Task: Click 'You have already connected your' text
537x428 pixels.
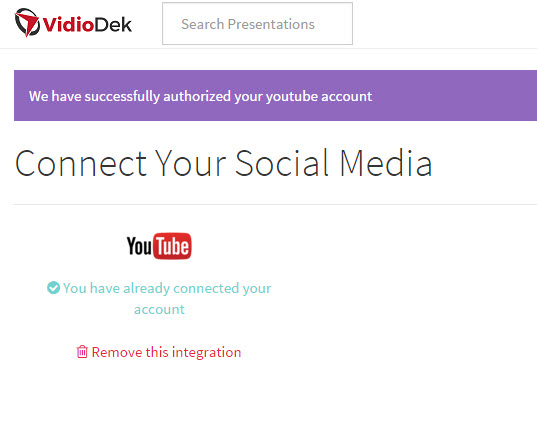Action: point(167,288)
